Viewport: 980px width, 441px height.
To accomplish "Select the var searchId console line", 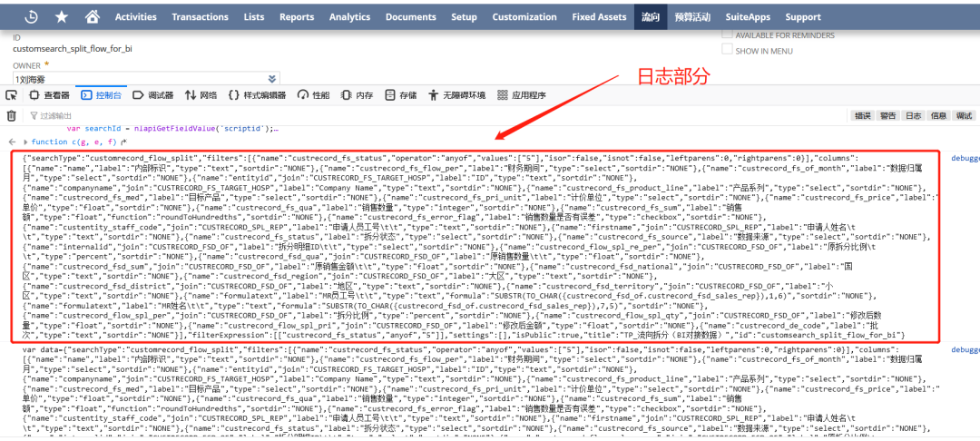I will 171,129.
